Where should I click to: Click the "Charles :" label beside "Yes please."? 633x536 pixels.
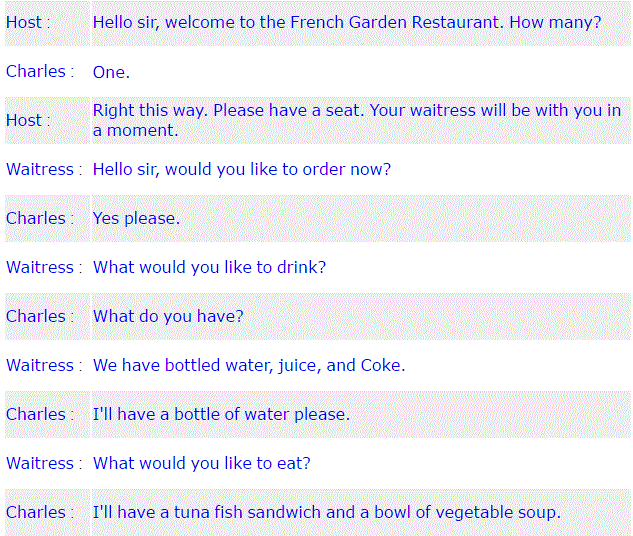click(40, 218)
